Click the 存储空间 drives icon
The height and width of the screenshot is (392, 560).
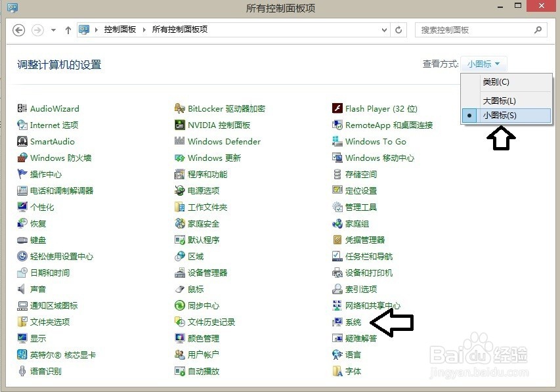click(337, 174)
